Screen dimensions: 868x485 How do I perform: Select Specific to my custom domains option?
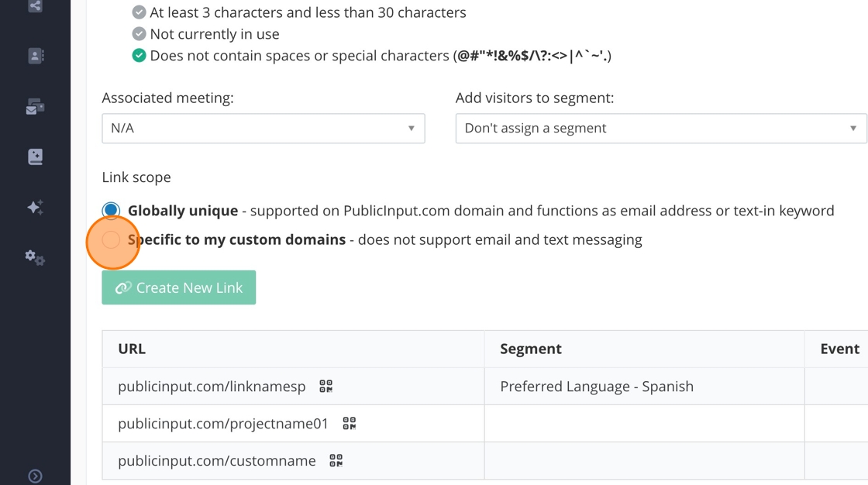click(x=112, y=240)
